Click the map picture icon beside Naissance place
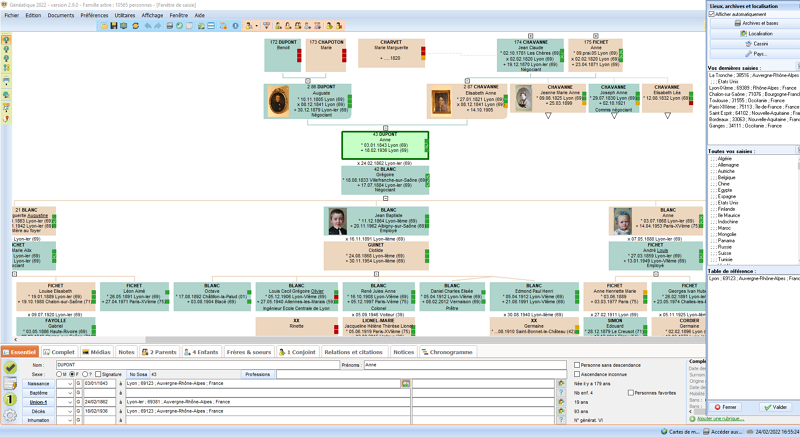The height and width of the screenshot is (437, 800). (x=406, y=383)
